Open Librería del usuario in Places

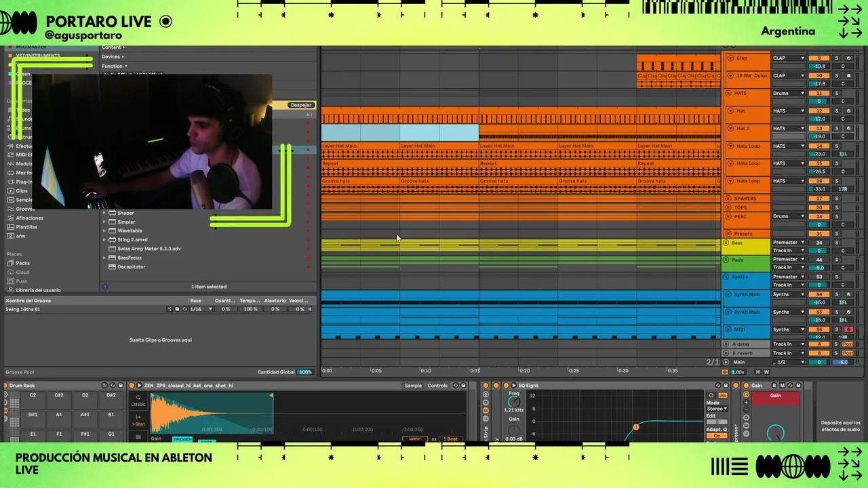pos(38,290)
